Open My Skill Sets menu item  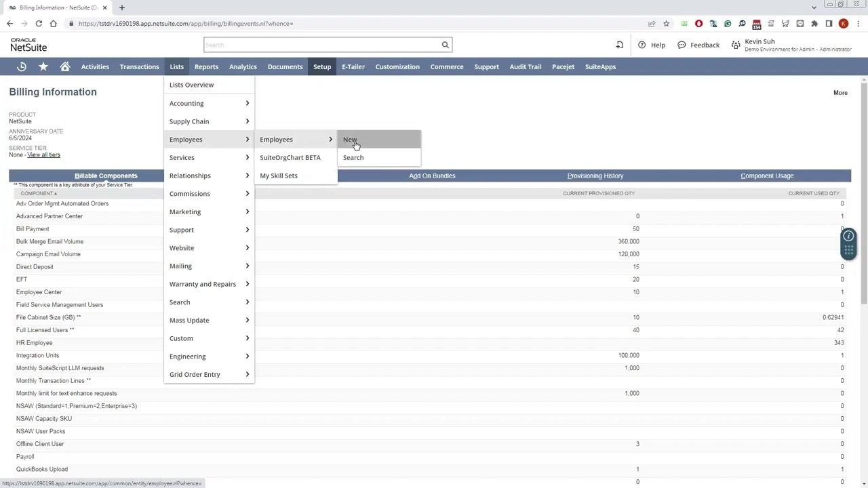pos(296,176)
